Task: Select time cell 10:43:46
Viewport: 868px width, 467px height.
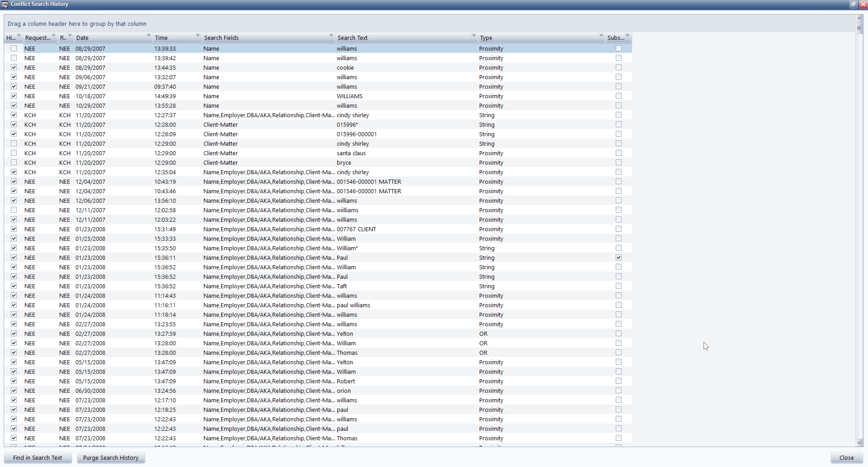Action: coord(165,191)
